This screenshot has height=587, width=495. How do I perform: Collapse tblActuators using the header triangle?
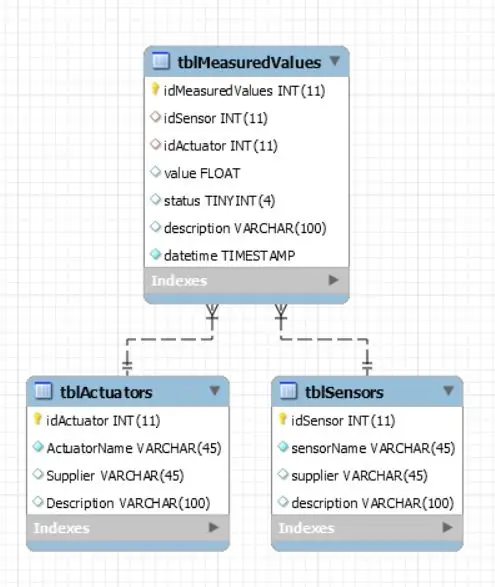point(215,390)
